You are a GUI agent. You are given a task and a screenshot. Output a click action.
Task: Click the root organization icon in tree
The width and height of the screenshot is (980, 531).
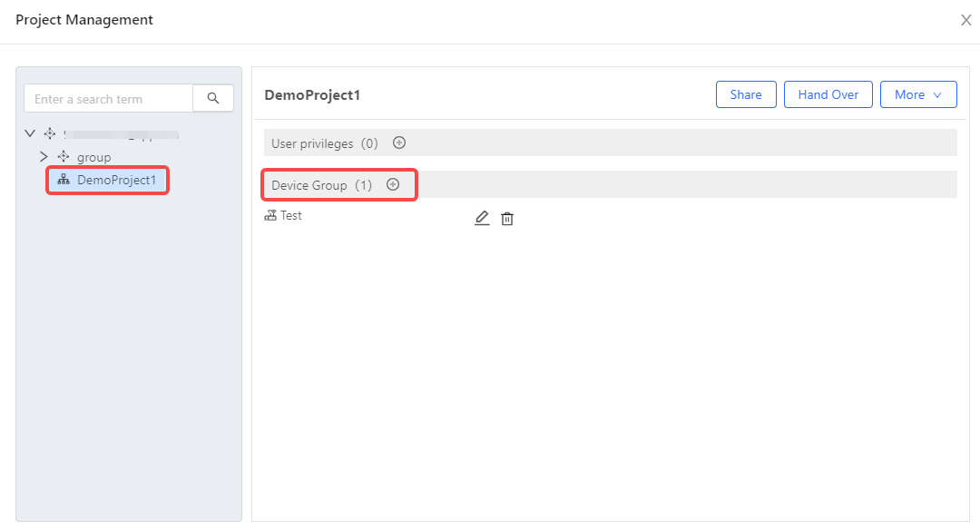(50, 134)
